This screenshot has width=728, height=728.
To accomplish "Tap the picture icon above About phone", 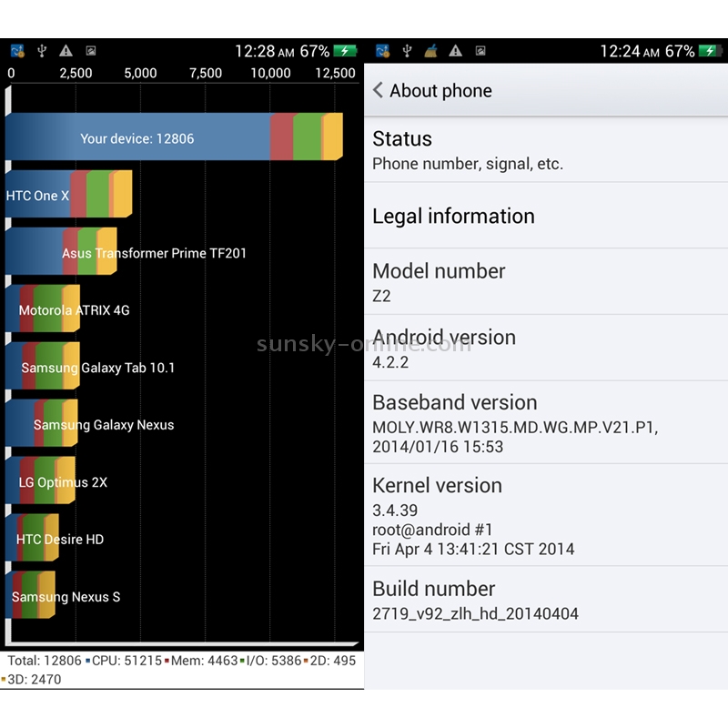I will 480,51.
